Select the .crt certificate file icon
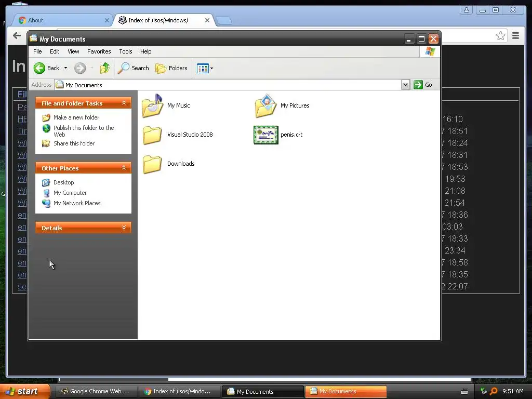Screen dimensions: 532x399 [266, 135]
